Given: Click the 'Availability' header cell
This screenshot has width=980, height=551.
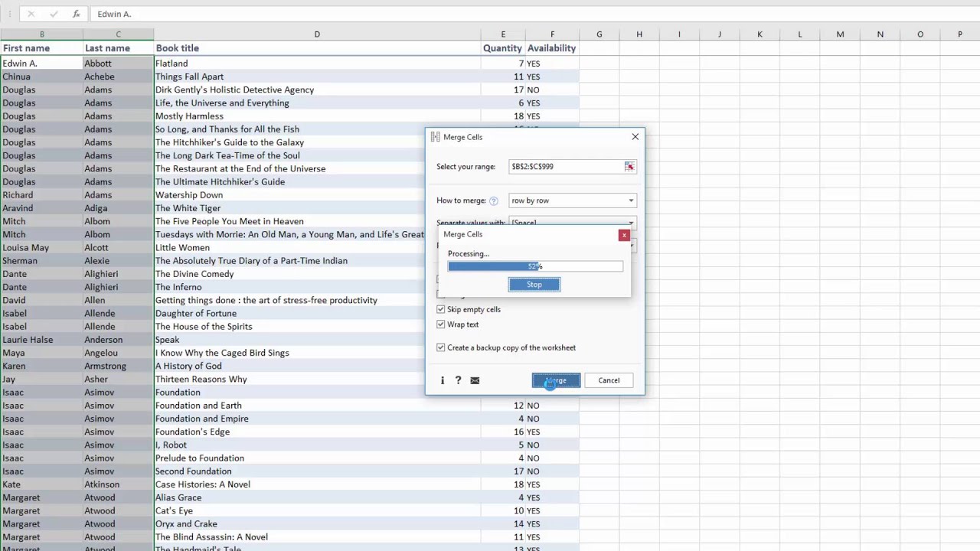Looking at the screenshot, I should (552, 48).
